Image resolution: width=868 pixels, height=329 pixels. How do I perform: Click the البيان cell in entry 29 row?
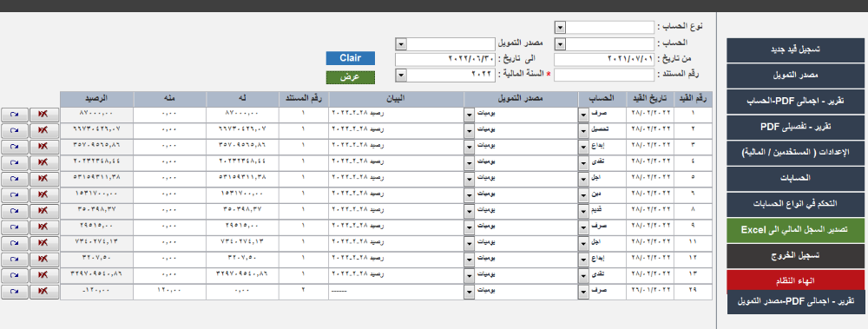click(x=397, y=292)
